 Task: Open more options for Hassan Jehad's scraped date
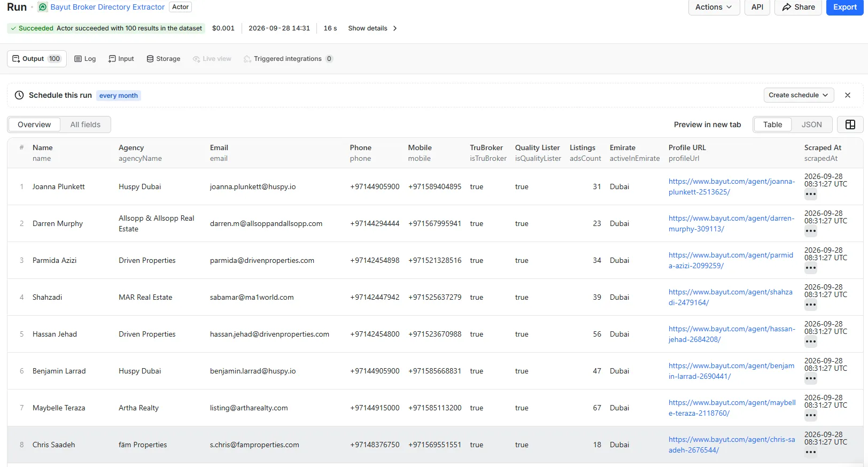[x=811, y=342]
